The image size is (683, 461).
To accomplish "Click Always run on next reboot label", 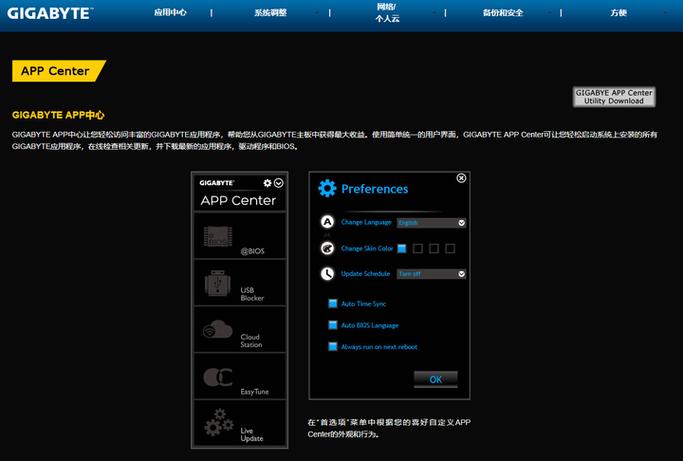I will click(x=379, y=347).
